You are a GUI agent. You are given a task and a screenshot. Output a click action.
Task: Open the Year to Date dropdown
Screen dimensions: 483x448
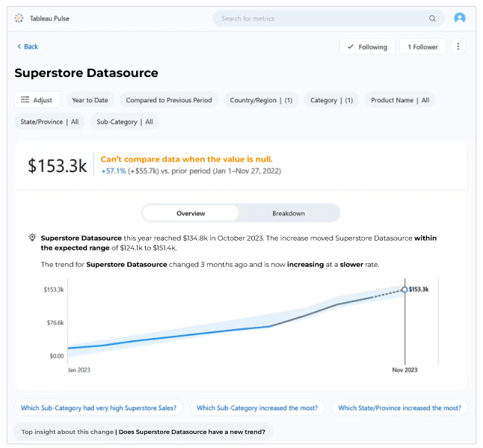[x=90, y=100]
